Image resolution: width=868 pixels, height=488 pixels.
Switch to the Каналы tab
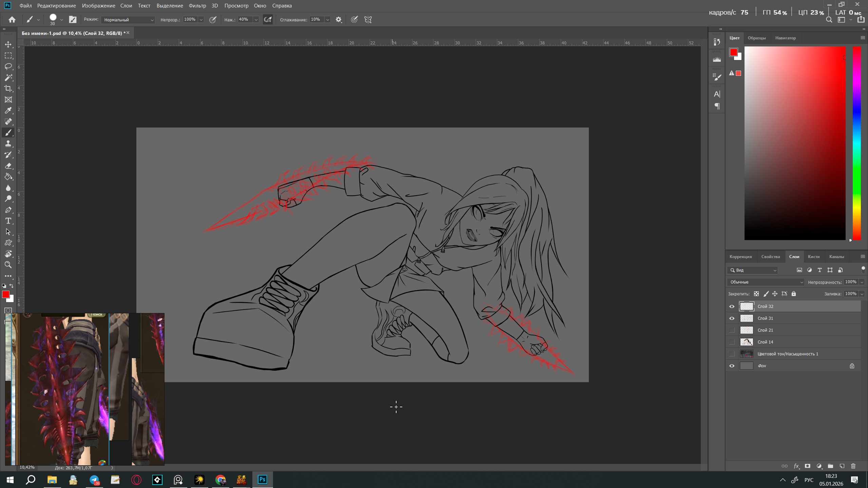pyautogui.click(x=836, y=257)
